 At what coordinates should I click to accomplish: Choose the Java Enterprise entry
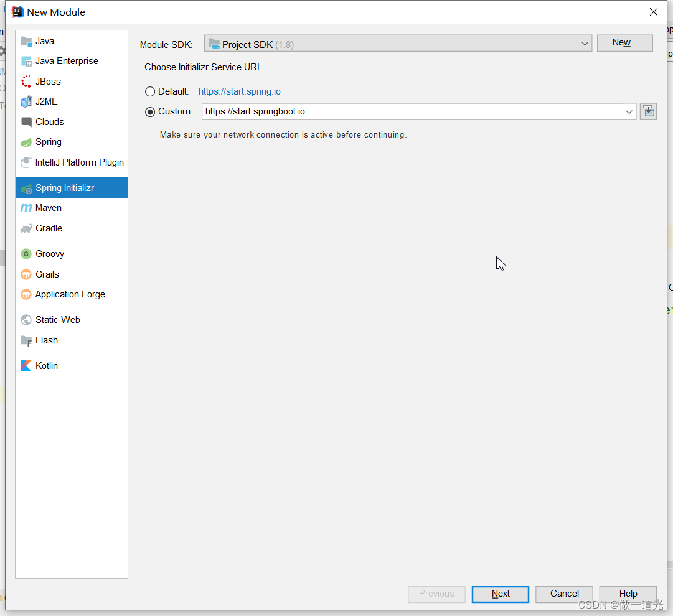[67, 60]
